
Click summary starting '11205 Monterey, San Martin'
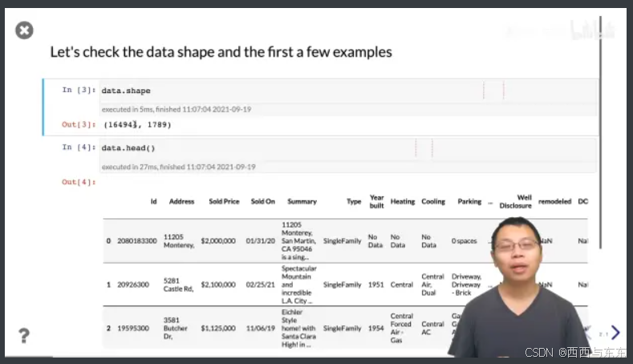(298, 241)
